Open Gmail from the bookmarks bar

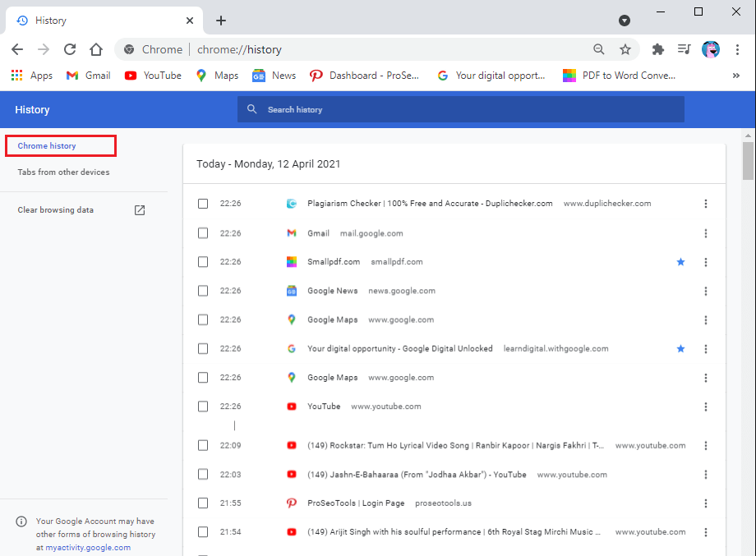point(87,75)
